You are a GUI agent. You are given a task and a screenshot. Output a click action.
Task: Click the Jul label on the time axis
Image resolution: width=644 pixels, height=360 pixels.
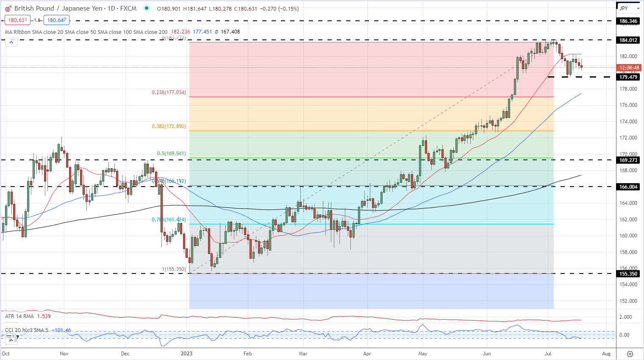click(548, 353)
